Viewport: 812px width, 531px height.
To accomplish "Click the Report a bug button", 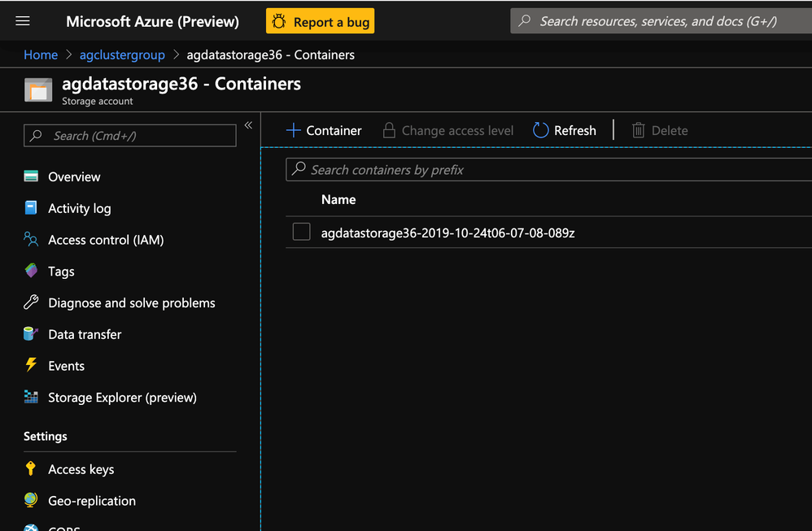I will 320,22.
